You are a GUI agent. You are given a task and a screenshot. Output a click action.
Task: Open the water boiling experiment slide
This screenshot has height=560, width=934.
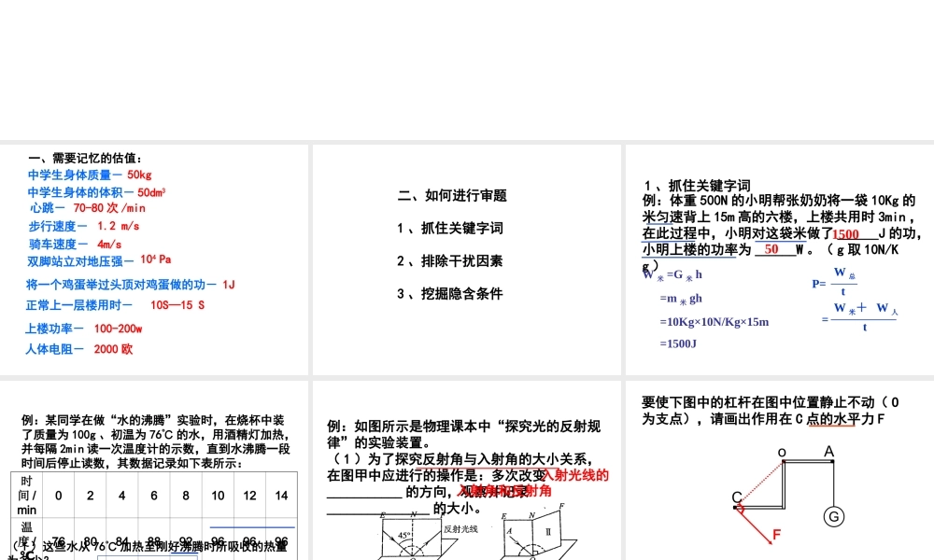pos(154,467)
